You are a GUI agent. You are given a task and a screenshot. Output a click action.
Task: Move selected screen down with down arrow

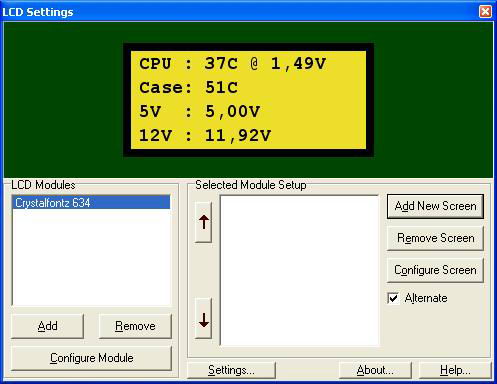click(203, 319)
